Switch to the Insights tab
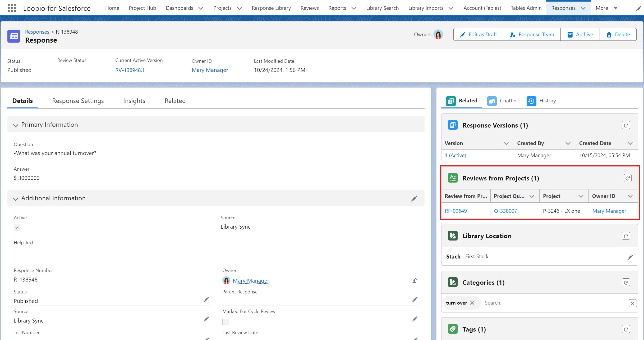This screenshot has width=644, height=340. pyautogui.click(x=134, y=101)
